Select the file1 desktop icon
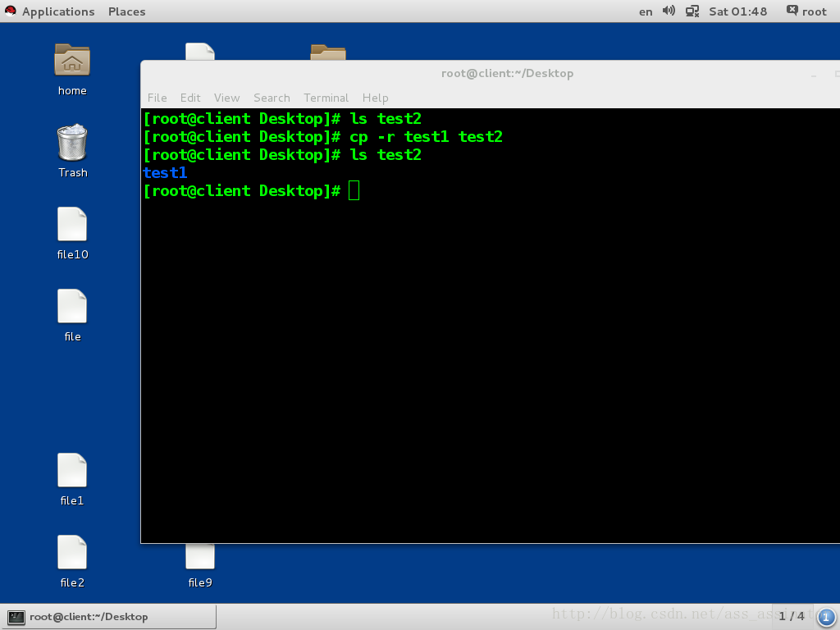 tap(72, 470)
